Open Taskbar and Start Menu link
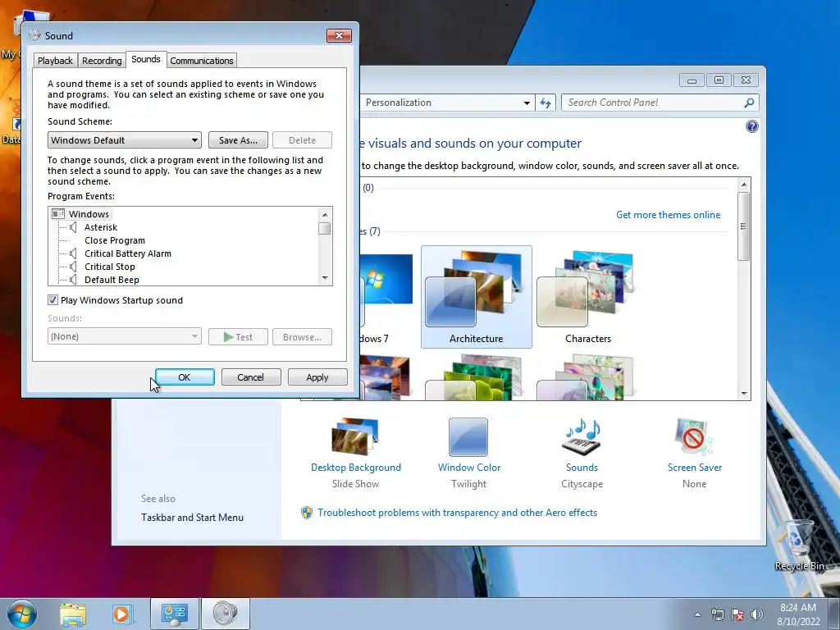This screenshot has width=840, height=630. click(192, 518)
